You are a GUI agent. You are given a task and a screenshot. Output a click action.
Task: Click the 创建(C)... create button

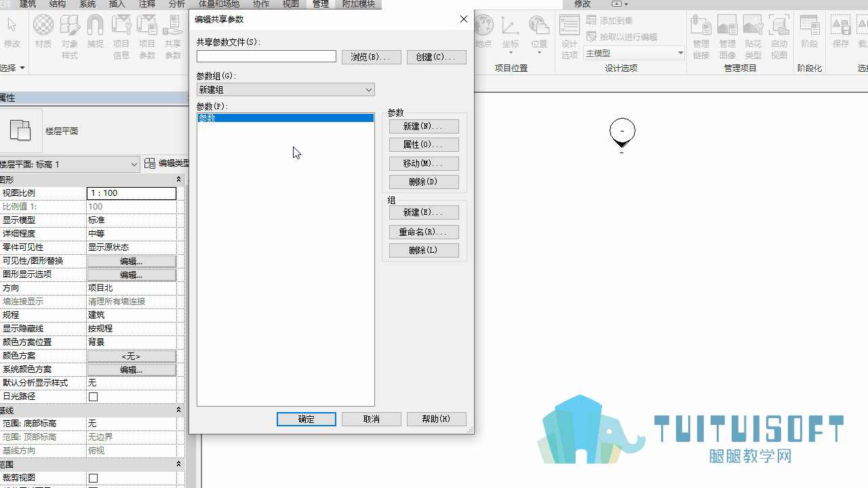click(x=437, y=57)
